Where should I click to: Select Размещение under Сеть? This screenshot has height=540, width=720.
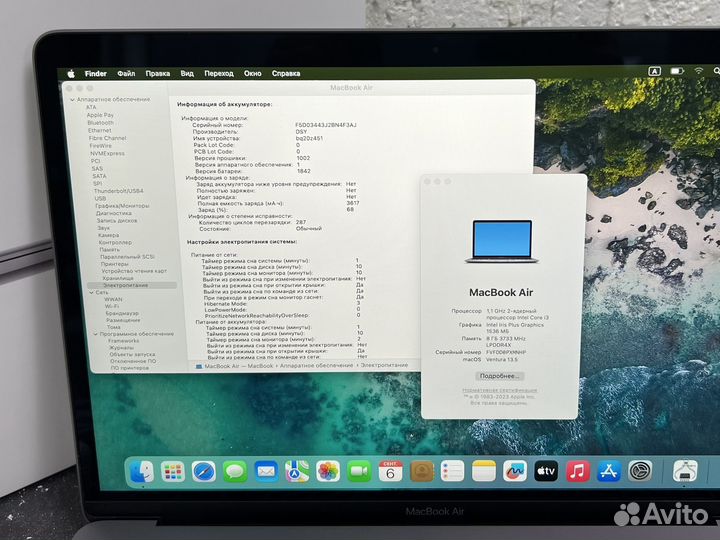[x=123, y=320]
